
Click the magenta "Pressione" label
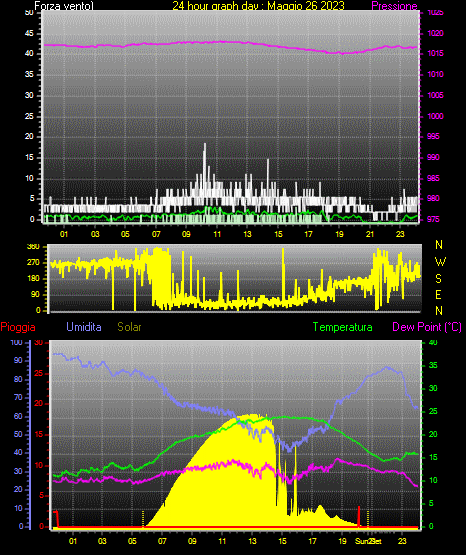click(x=395, y=6)
